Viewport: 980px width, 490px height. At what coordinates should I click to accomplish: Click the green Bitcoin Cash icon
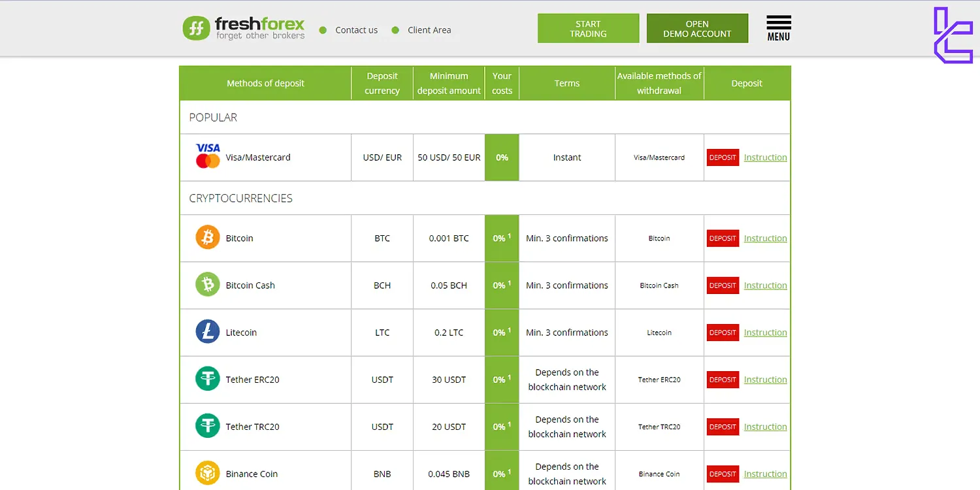(x=208, y=285)
